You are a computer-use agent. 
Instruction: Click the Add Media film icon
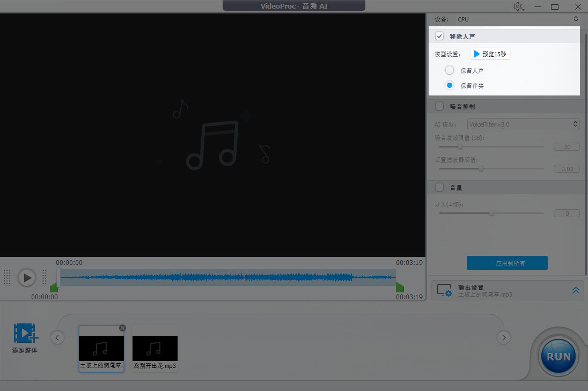(25, 333)
